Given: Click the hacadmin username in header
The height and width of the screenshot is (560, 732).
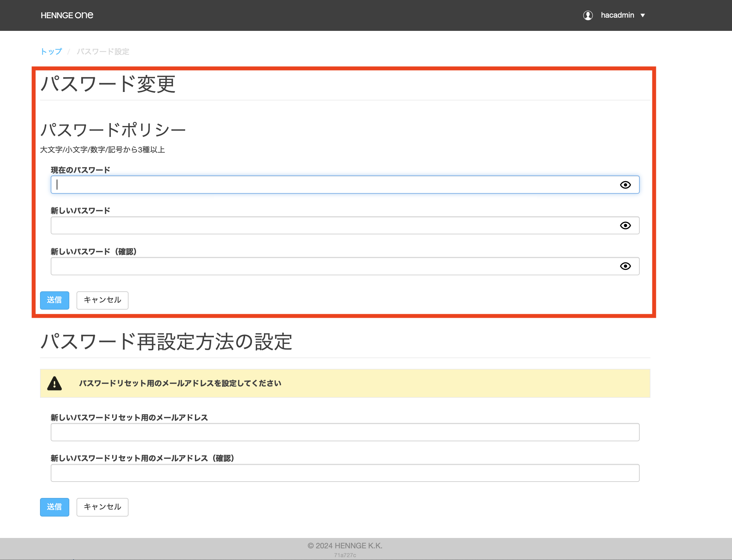Looking at the screenshot, I should tap(617, 15).
